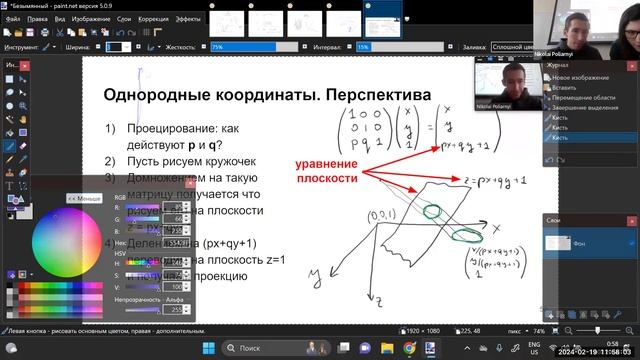Click the Save icon in toolbar
The image size is (640, 360).
(30, 32)
